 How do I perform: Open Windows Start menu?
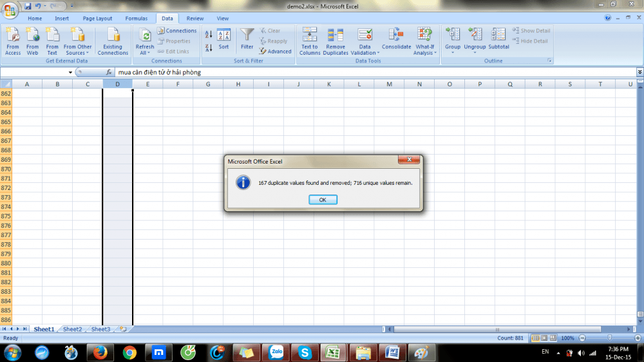(x=12, y=352)
